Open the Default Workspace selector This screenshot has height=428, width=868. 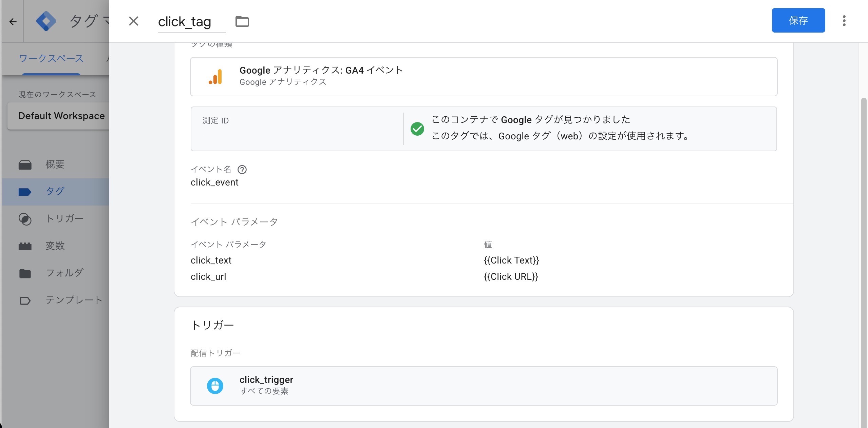point(61,116)
